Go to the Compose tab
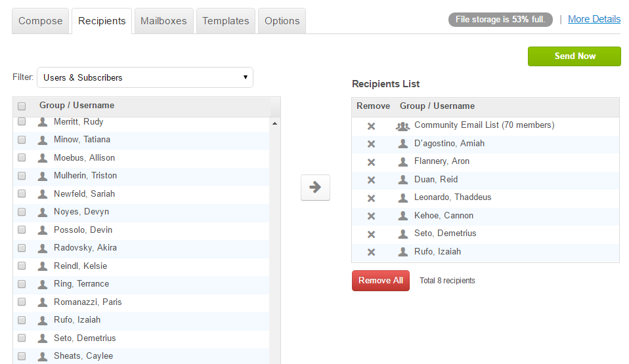This screenshot has width=629, height=364. [41, 21]
